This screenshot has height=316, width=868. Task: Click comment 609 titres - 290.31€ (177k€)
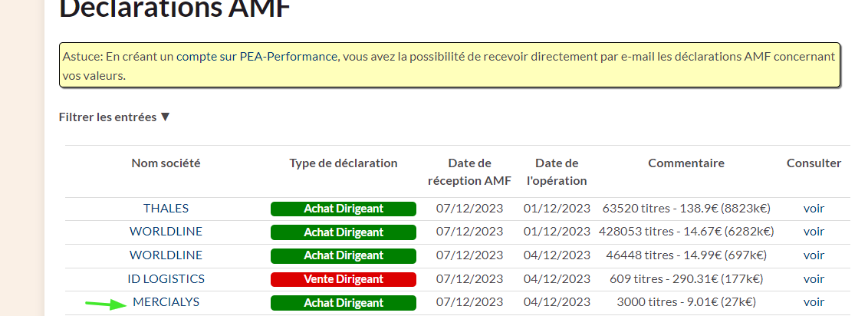point(686,279)
